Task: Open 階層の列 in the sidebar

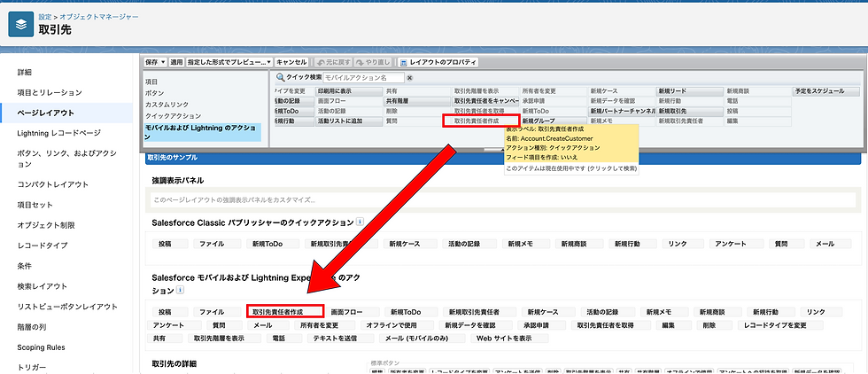Action: click(32, 327)
